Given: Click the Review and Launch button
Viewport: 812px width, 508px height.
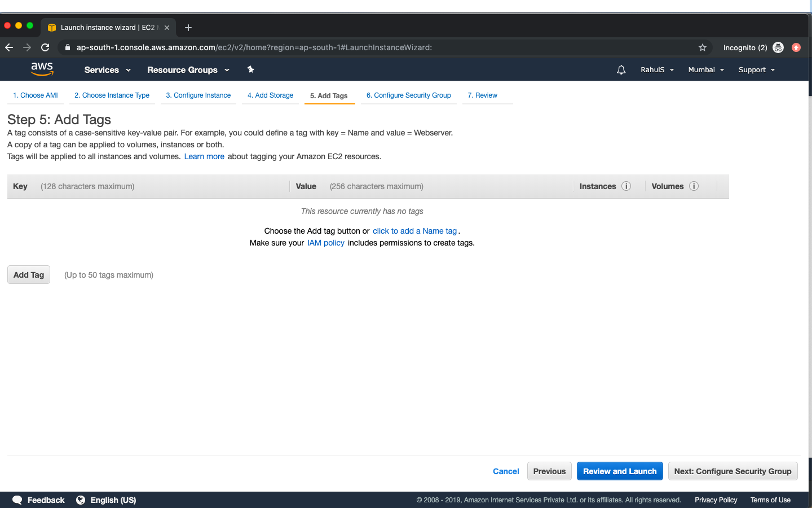Looking at the screenshot, I should [620, 471].
